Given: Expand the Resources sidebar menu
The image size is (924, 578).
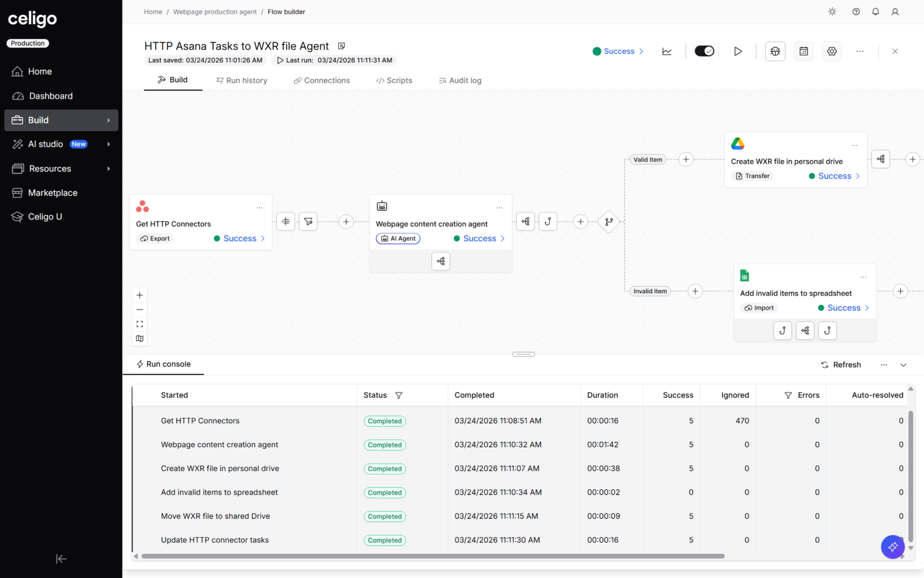Looking at the screenshot, I should pos(61,169).
